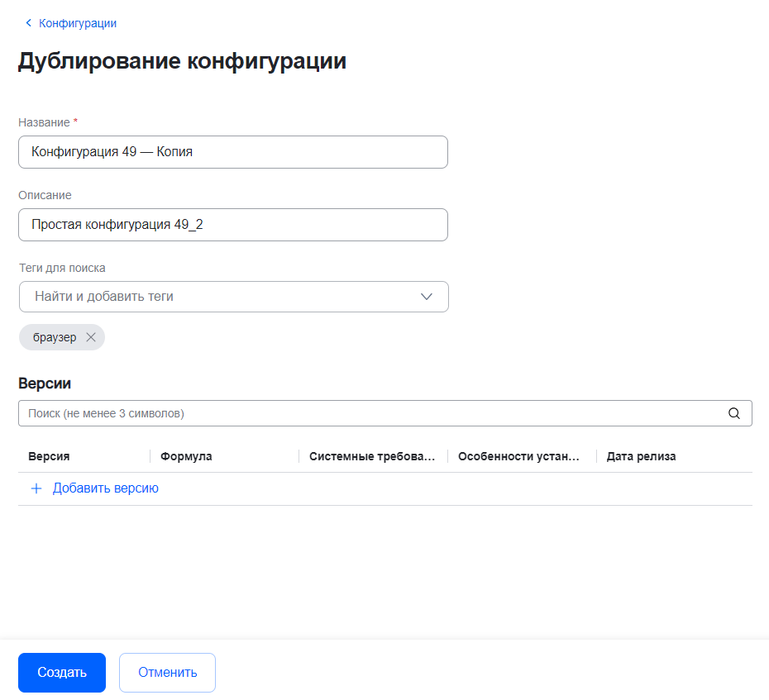The image size is (769, 700).
Task: Remove the браузер tag with its X
Action: (x=91, y=337)
